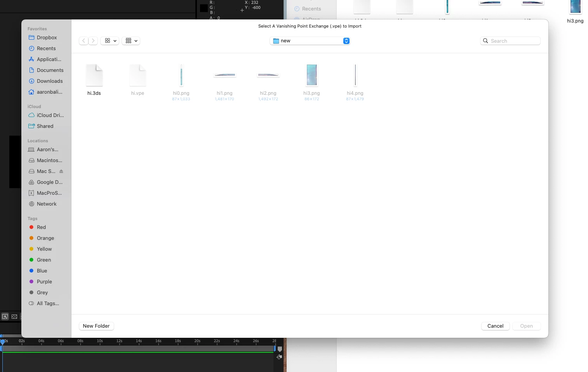This screenshot has width=588, height=372.
Task: Click the 20s mark on the timeline ruler
Action: pos(197,341)
